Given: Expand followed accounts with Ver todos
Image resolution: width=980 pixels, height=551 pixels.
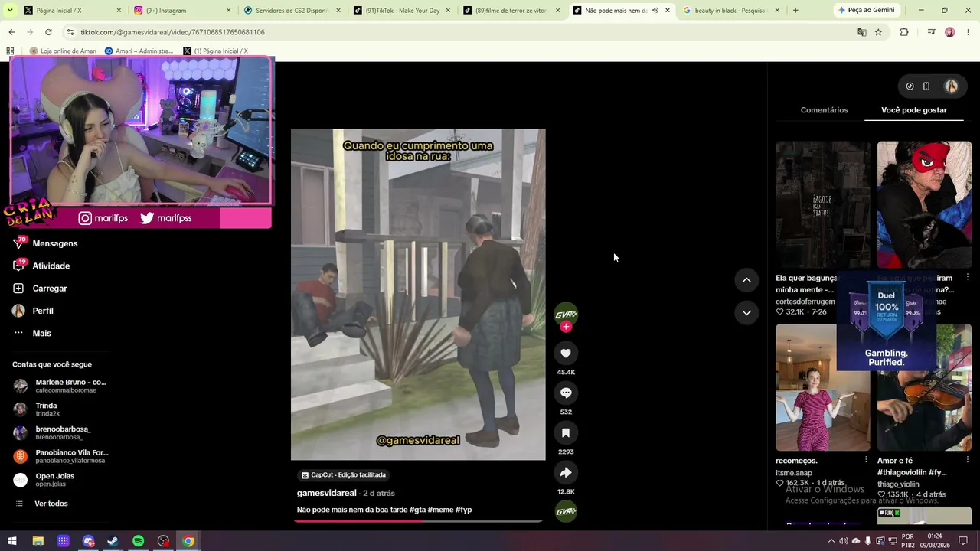Looking at the screenshot, I should (x=51, y=504).
